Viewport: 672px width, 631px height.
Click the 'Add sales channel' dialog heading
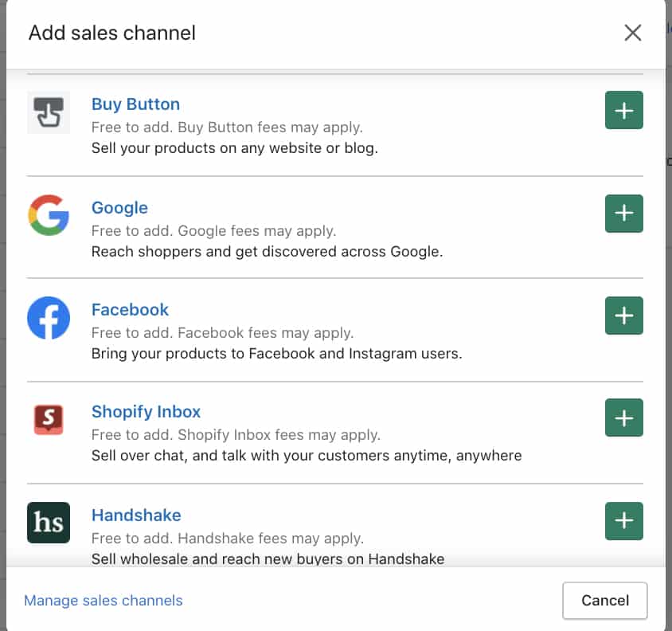(x=112, y=33)
